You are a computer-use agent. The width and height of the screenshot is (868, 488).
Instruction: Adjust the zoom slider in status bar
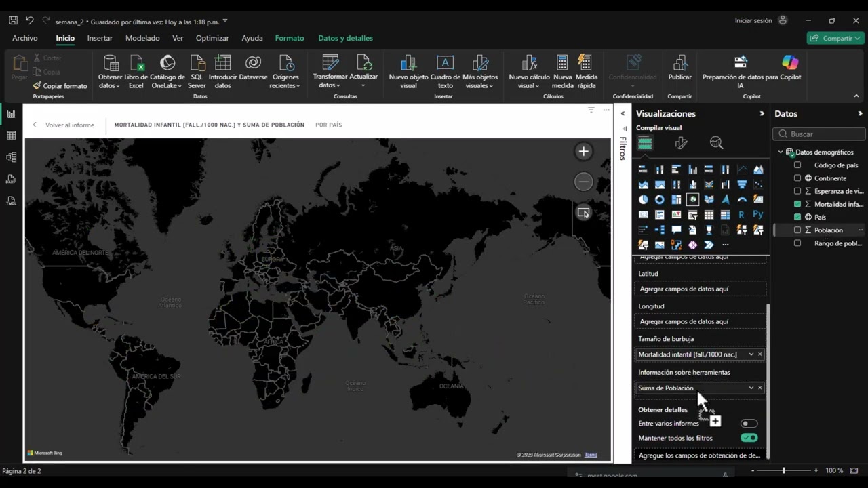[784, 470]
